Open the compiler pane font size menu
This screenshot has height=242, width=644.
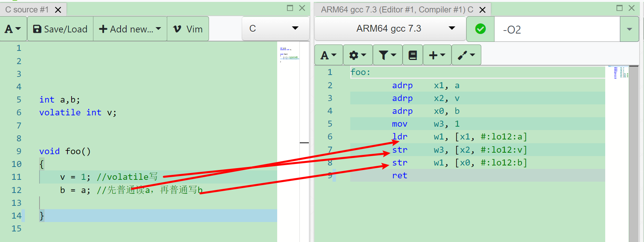click(x=329, y=55)
